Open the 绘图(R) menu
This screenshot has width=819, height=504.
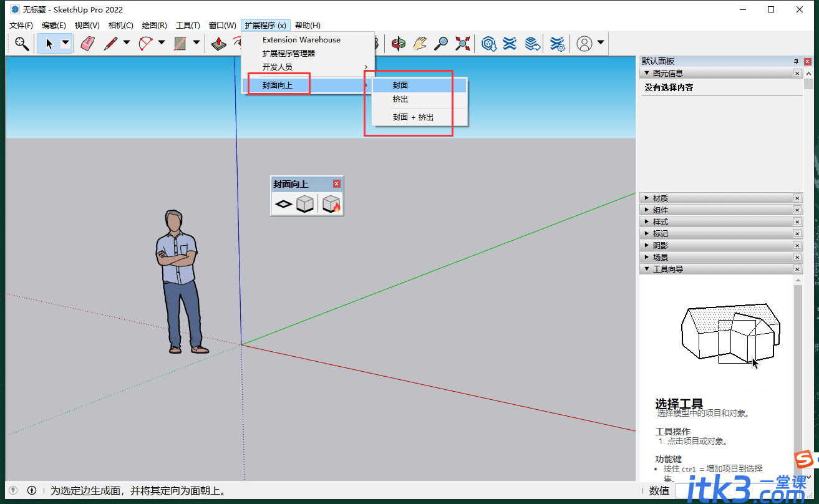point(155,26)
